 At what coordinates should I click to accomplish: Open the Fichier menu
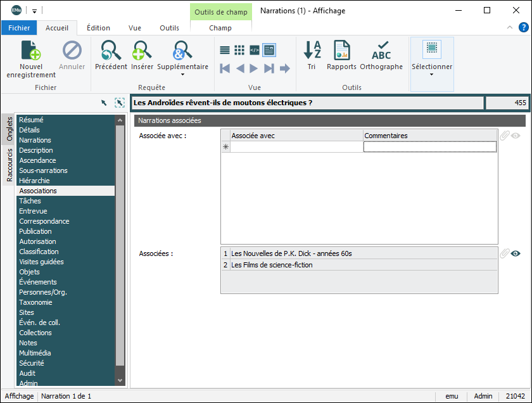pos(19,28)
